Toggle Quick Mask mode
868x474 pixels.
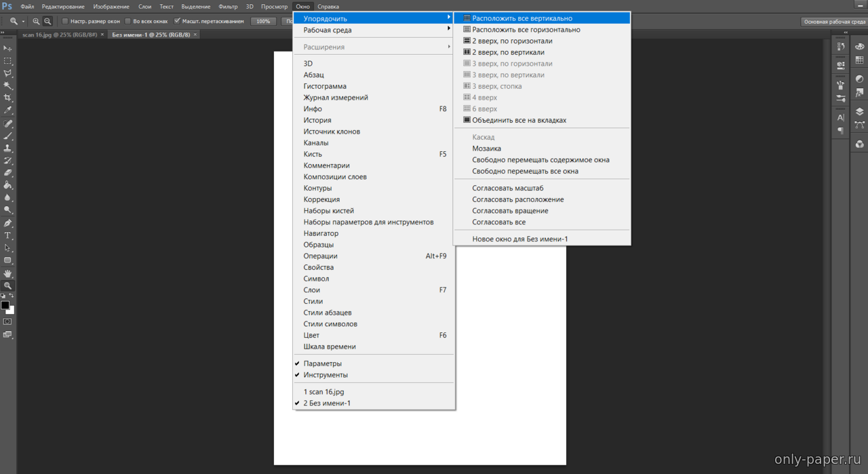[x=7, y=322]
